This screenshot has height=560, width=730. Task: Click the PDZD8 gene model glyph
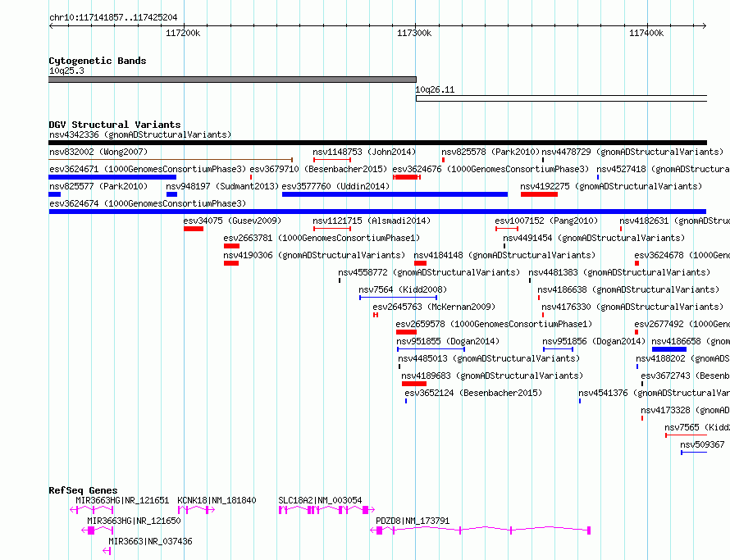(x=481, y=530)
